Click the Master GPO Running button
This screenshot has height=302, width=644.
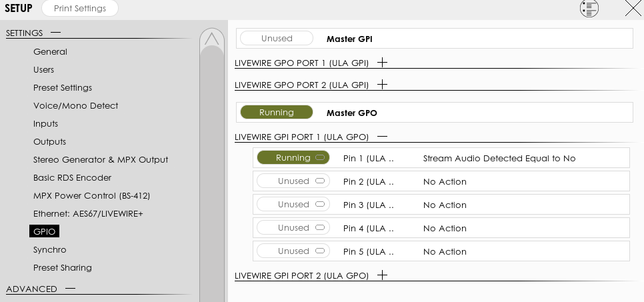pos(276,113)
